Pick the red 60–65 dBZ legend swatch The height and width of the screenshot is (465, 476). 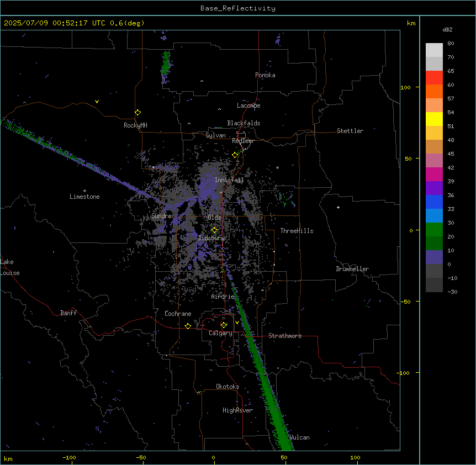click(434, 78)
